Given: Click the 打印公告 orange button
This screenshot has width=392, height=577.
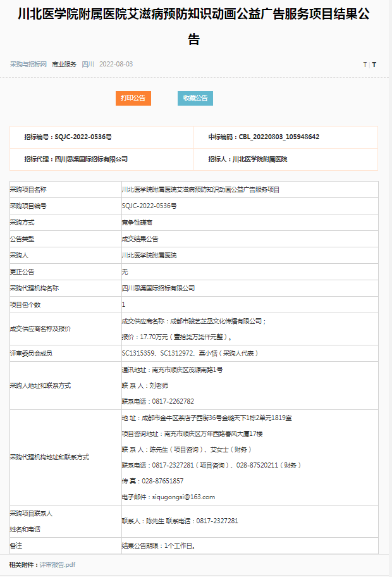Looking at the screenshot, I should (133, 98).
